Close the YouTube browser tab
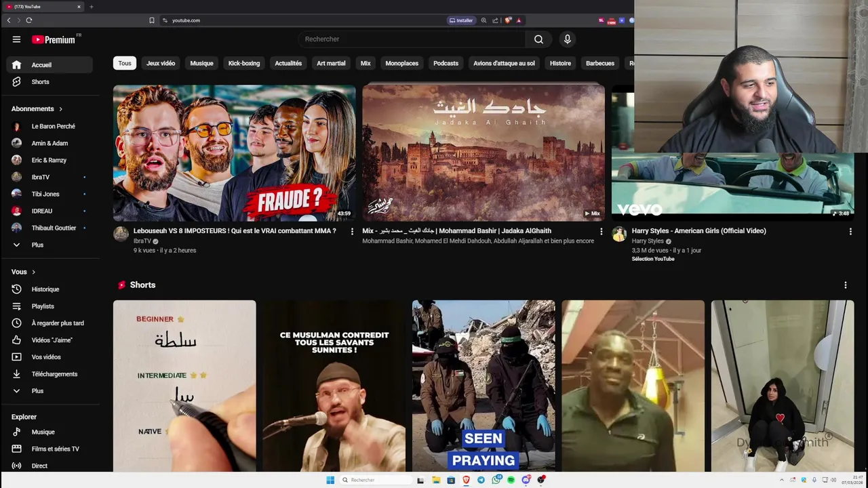The image size is (868, 488). click(x=79, y=7)
